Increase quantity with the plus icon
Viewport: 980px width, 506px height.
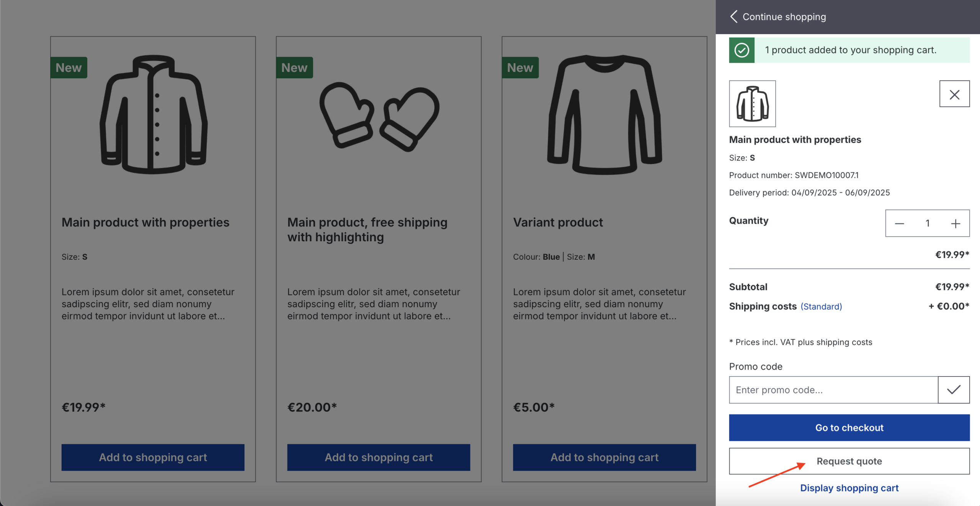click(x=955, y=224)
